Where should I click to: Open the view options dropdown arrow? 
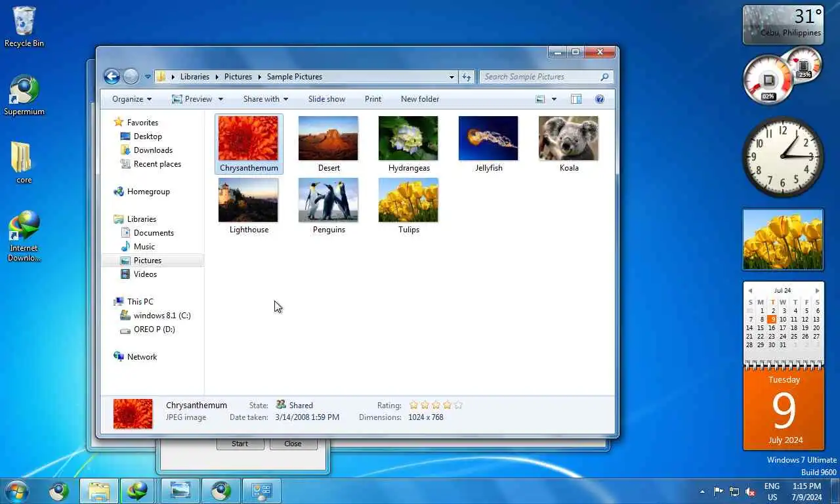(554, 99)
